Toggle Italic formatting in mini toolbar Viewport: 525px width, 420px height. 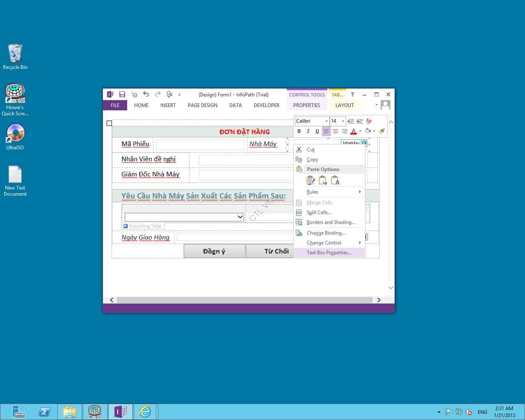coord(308,131)
